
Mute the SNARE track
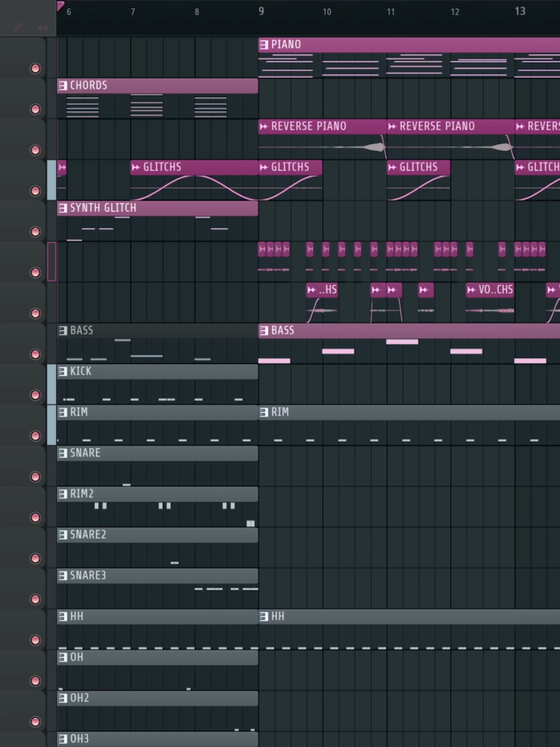[x=35, y=477]
